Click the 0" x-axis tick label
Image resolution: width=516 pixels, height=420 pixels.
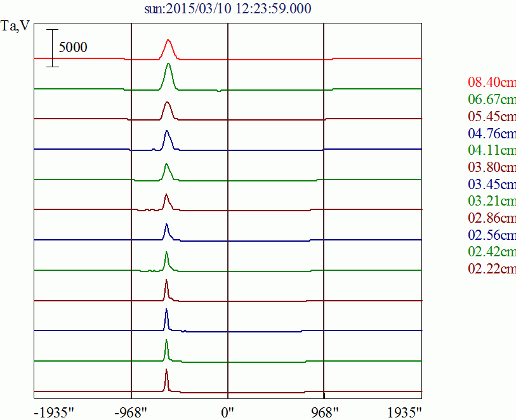point(227,412)
